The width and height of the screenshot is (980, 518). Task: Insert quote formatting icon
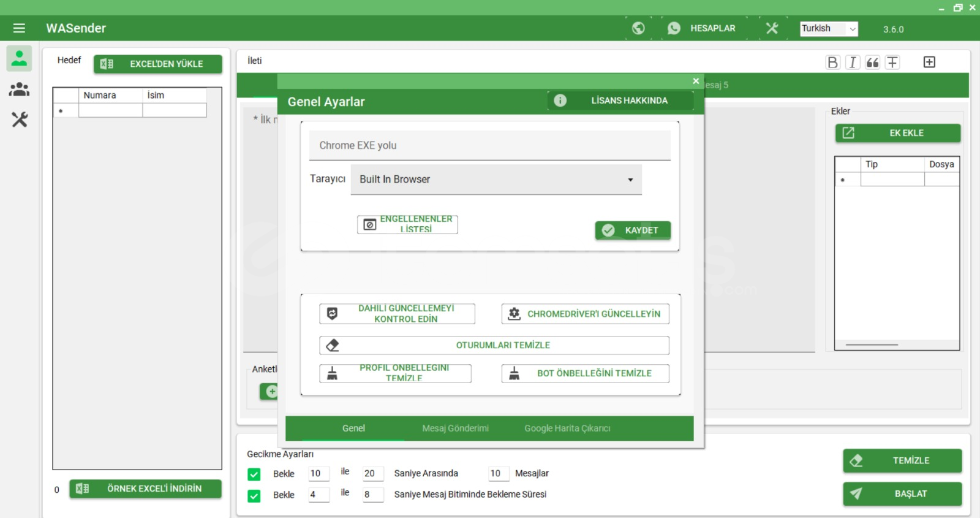pos(873,63)
